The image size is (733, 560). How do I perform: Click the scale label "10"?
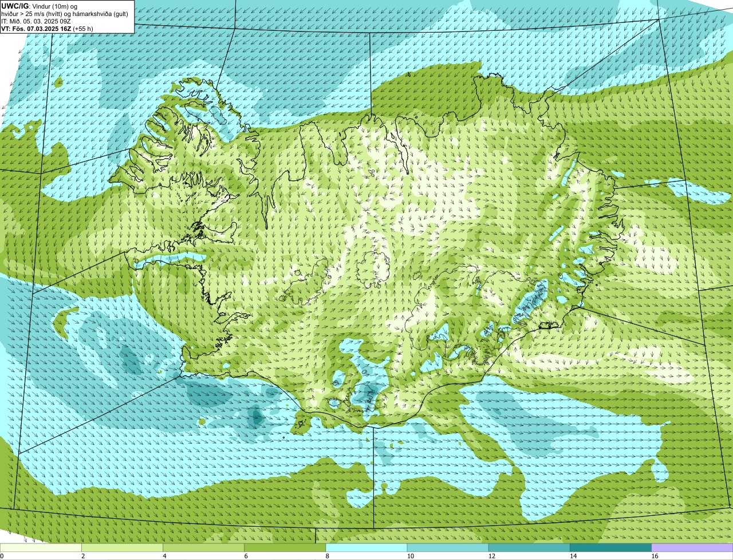coord(411,556)
